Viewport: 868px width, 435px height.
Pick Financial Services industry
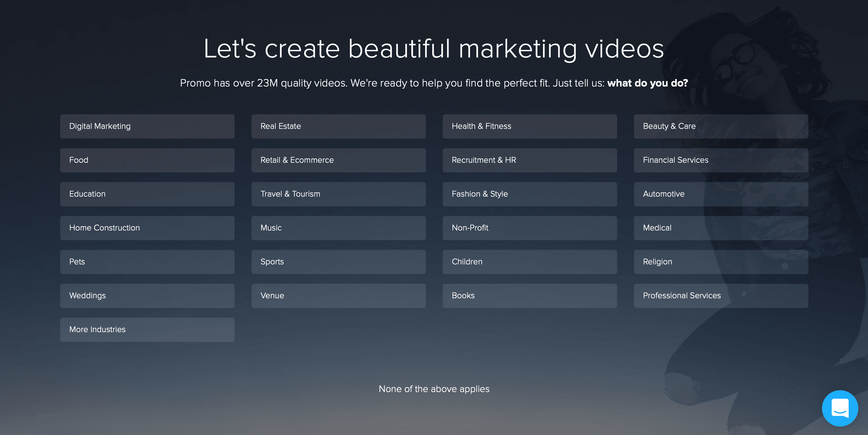click(x=721, y=160)
